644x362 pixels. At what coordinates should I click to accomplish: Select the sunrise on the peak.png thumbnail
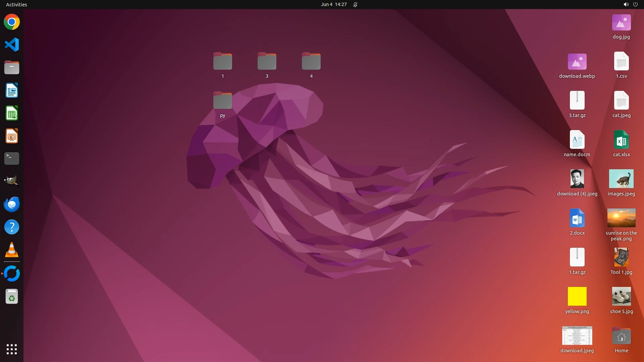[621, 218]
